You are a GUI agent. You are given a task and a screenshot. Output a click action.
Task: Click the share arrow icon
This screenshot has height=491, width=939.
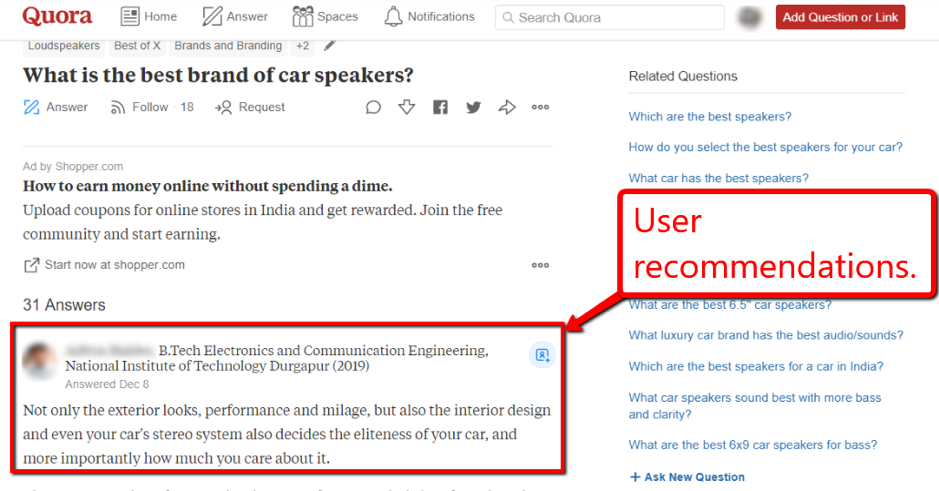(x=507, y=107)
